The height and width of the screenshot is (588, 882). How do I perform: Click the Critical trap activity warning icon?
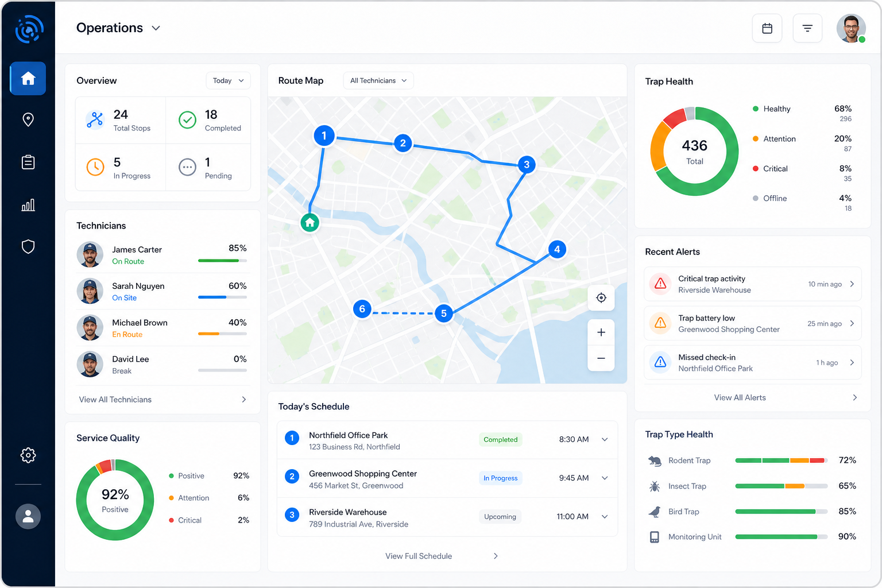click(x=660, y=284)
